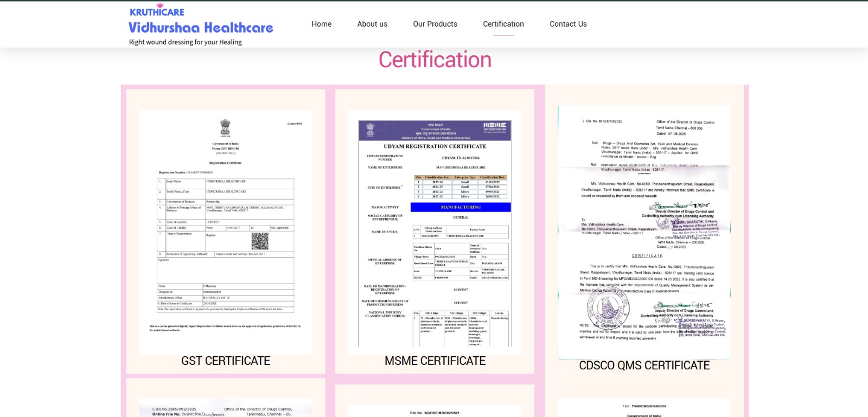The height and width of the screenshot is (417, 868).
Task: Click the blue MANUFACTURING bar in the MSME certificate
Action: pos(461,207)
